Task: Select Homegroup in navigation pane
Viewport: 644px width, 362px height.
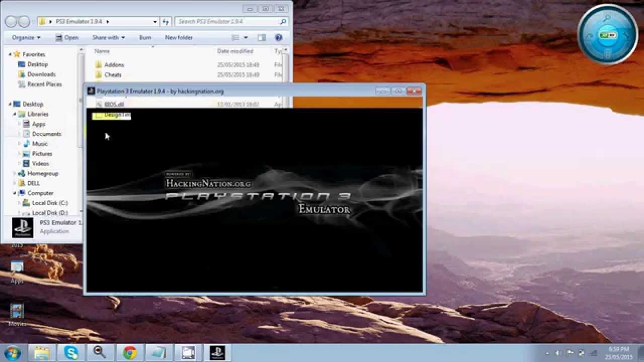Action: point(43,173)
